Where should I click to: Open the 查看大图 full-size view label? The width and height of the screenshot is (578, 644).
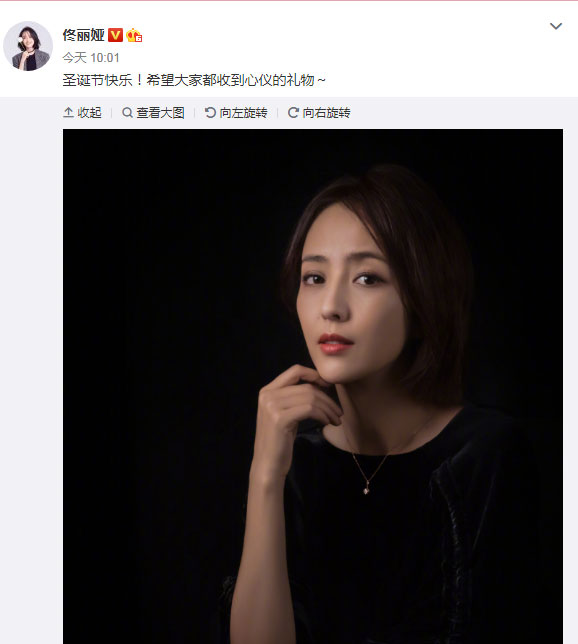[160, 113]
